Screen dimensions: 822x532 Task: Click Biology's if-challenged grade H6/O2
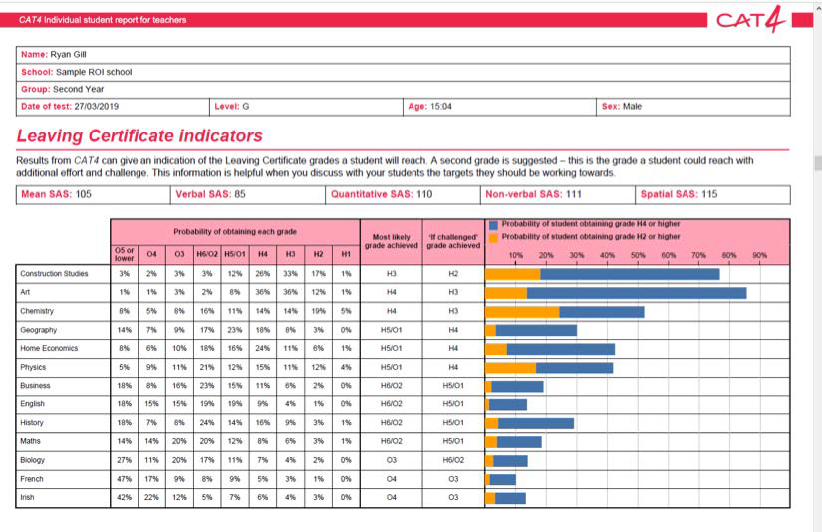(453, 460)
